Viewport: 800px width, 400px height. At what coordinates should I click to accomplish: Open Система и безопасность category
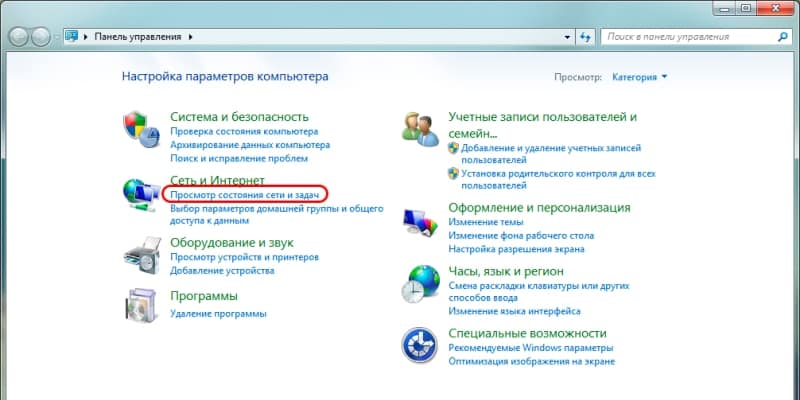pyautogui.click(x=239, y=117)
